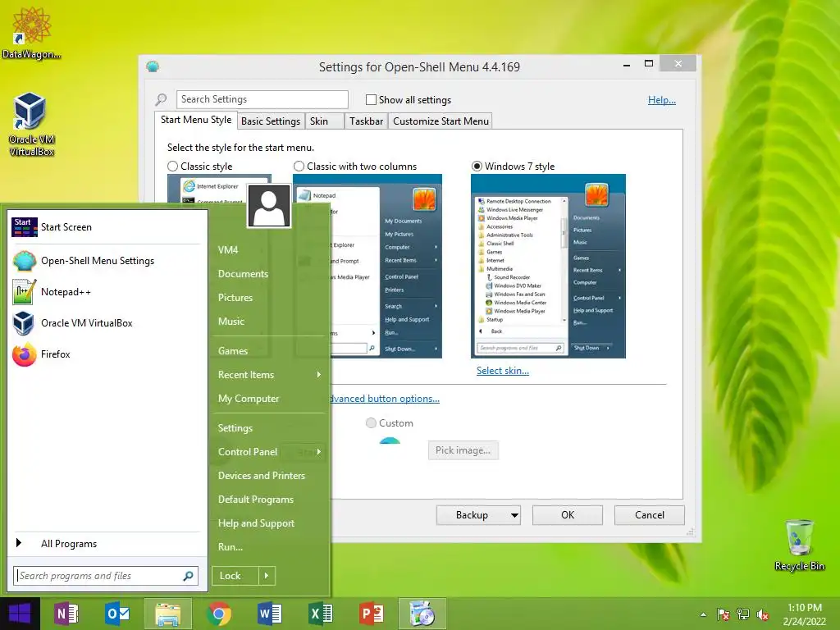Screen dimensions: 840x630
Task: Launch PowerPoint from the taskbar
Action: [x=372, y=614]
